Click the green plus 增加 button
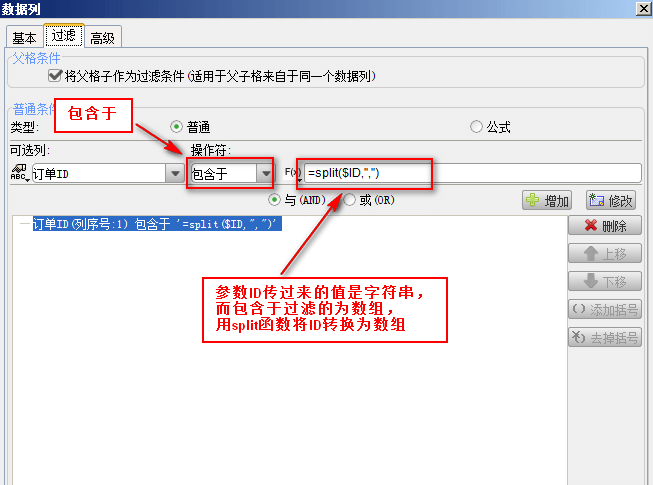The width and height of the screenshot is (653, 485). tap(547, 201)
